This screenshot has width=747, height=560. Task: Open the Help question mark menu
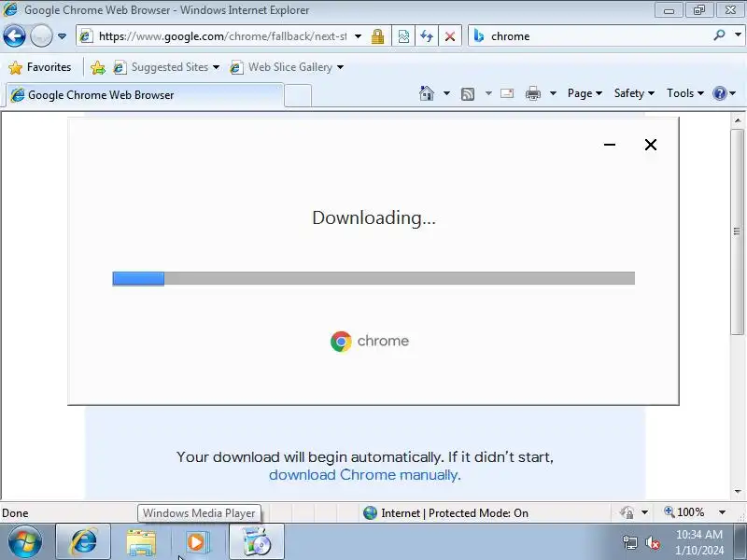coord(725,93)
